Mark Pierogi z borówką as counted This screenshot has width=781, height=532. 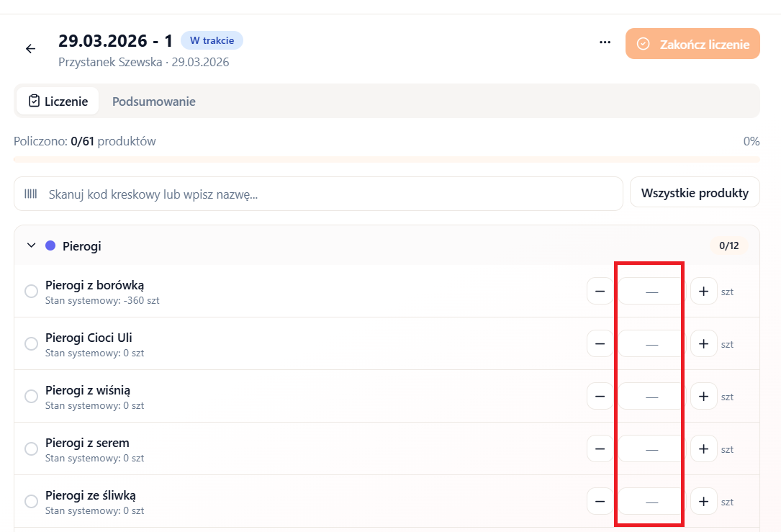[32, 292]
